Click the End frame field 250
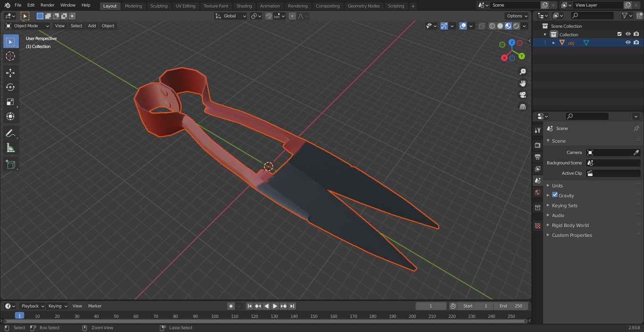The image size is (644, 332). pos(511,306)
